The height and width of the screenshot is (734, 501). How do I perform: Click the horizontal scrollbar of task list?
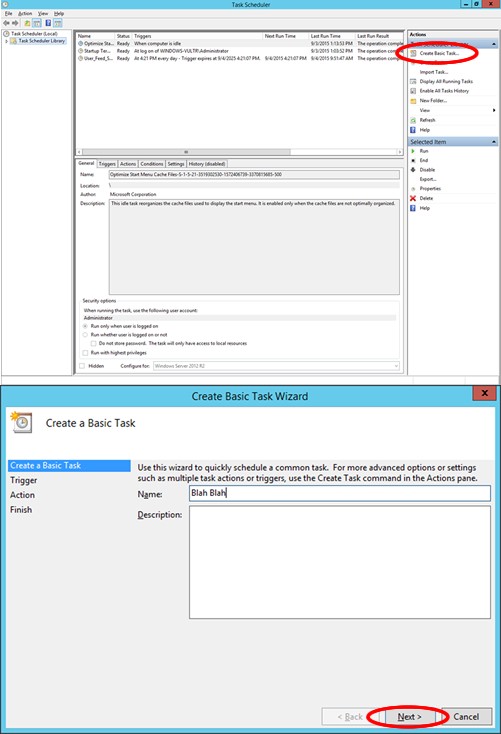tap(186, 152)
